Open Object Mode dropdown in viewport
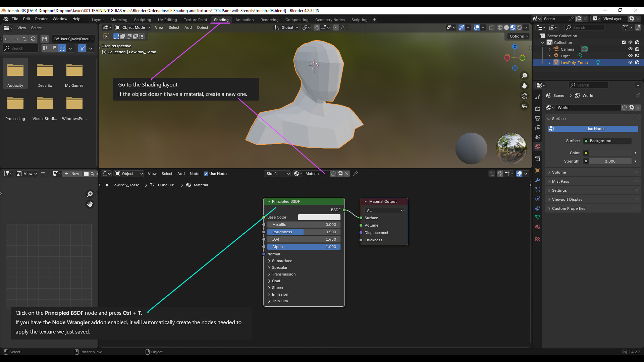Screen dimensions: 644x362 pyautogui.click(x=132, y=27)
